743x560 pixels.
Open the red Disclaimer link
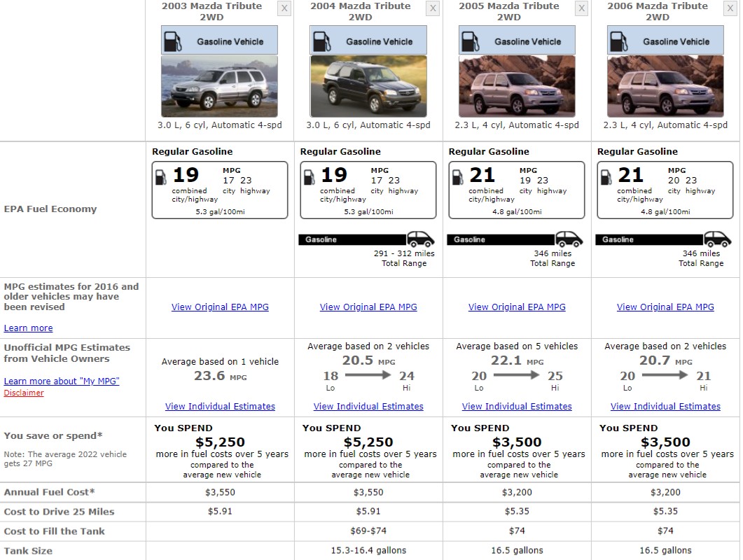(24, 393)
